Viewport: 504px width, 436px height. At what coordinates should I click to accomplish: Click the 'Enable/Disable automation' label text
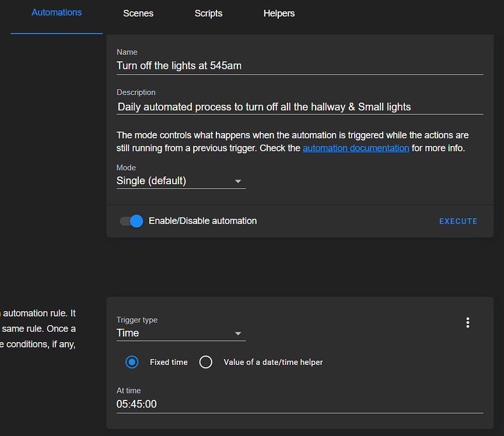[202, 221]
